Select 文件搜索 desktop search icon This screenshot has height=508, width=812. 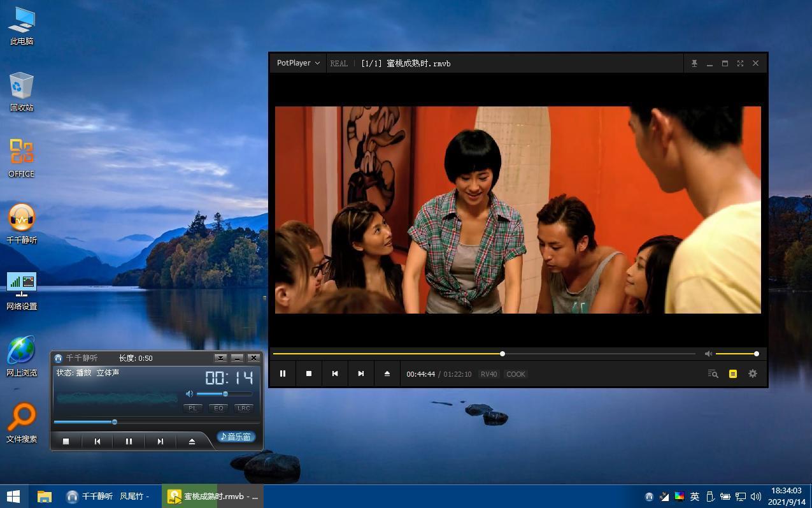pos(22,424)
